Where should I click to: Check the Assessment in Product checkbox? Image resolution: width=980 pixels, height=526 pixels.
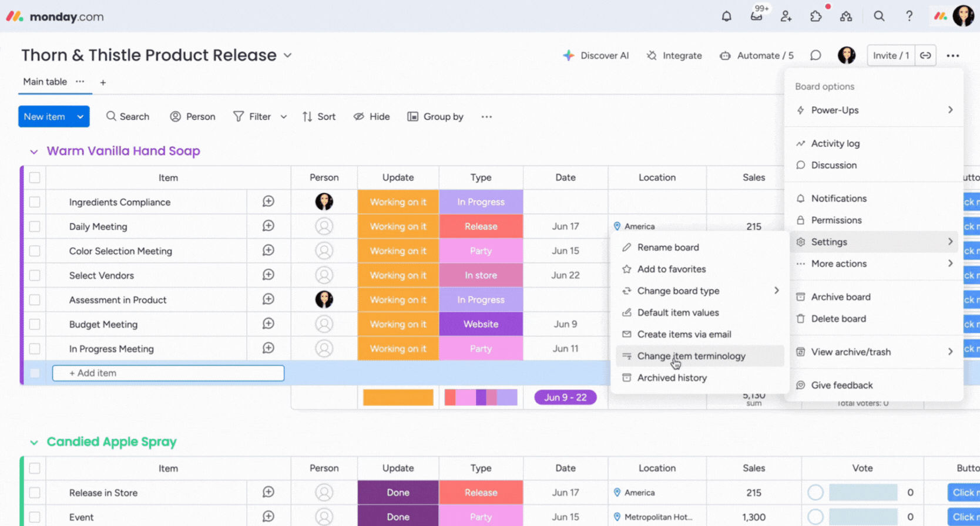35,299
